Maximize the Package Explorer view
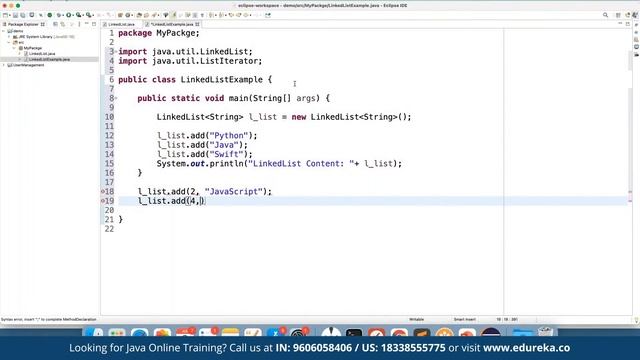The height and width of the screenshot is (360, 640). (94, 24)
